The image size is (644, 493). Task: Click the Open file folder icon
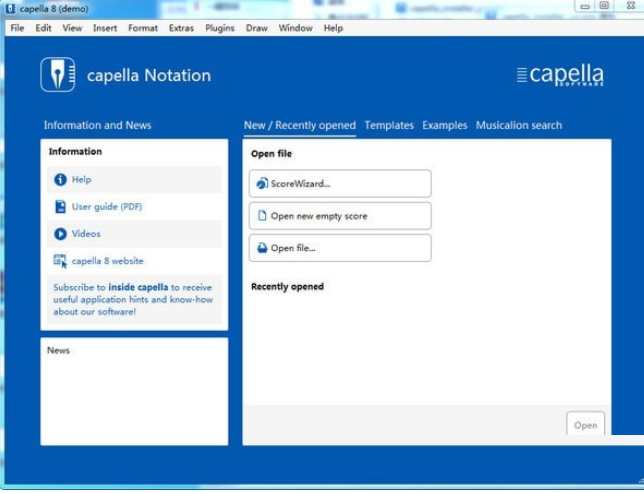[x=262, y=248]
